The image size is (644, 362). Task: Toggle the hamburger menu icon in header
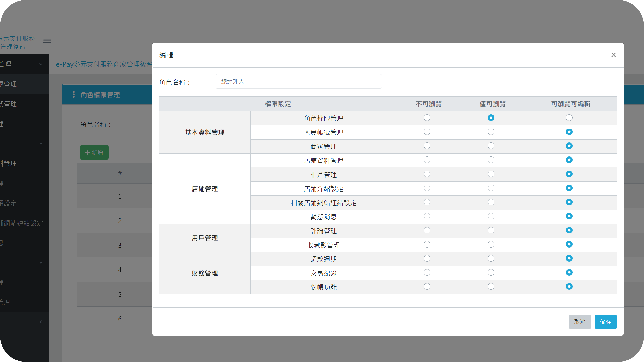[47, 42]
